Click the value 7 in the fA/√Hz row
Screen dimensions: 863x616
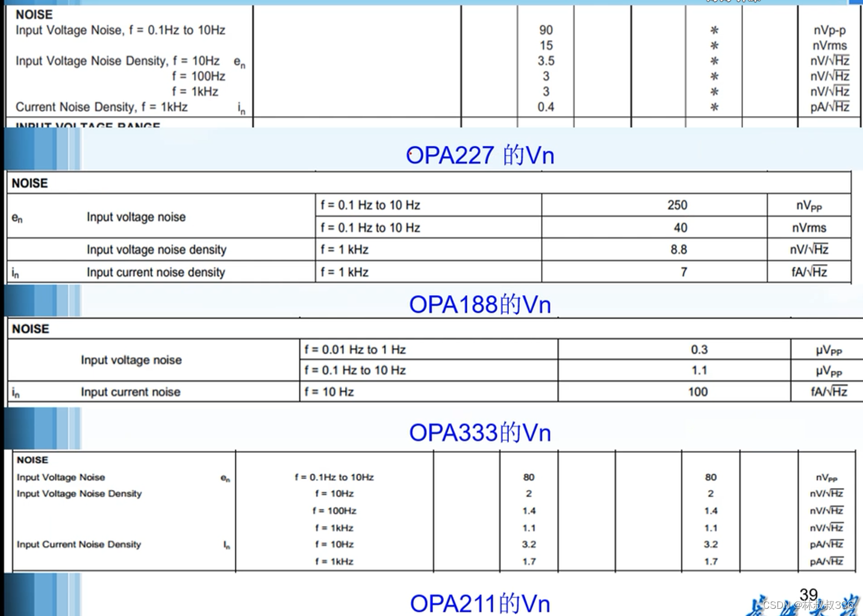(x=684, y=272)
